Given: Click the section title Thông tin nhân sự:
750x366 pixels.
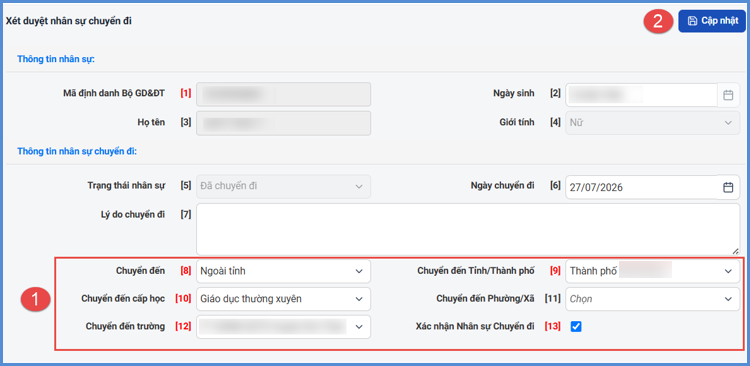Looking at the screenshot, I should point(56,59).
